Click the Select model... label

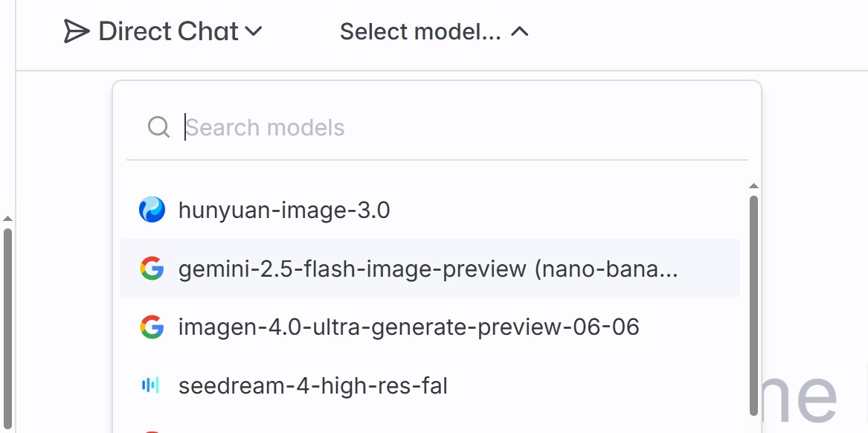point(420,31)
